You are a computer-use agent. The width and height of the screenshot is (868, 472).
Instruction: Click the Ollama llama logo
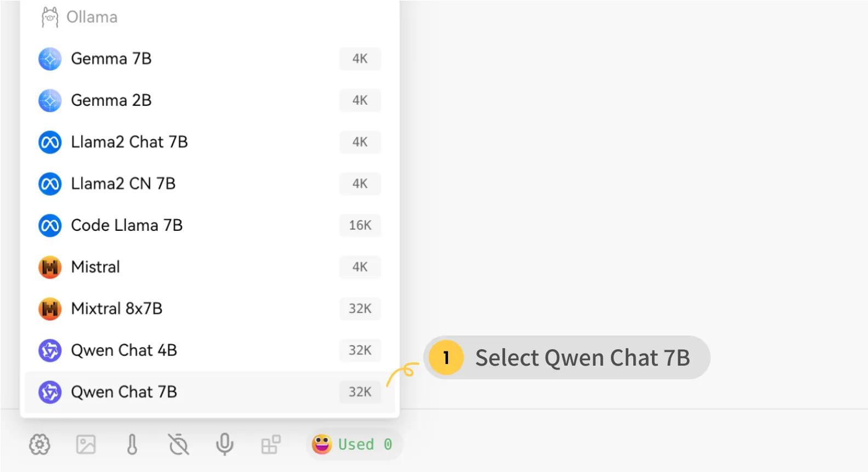49,16
